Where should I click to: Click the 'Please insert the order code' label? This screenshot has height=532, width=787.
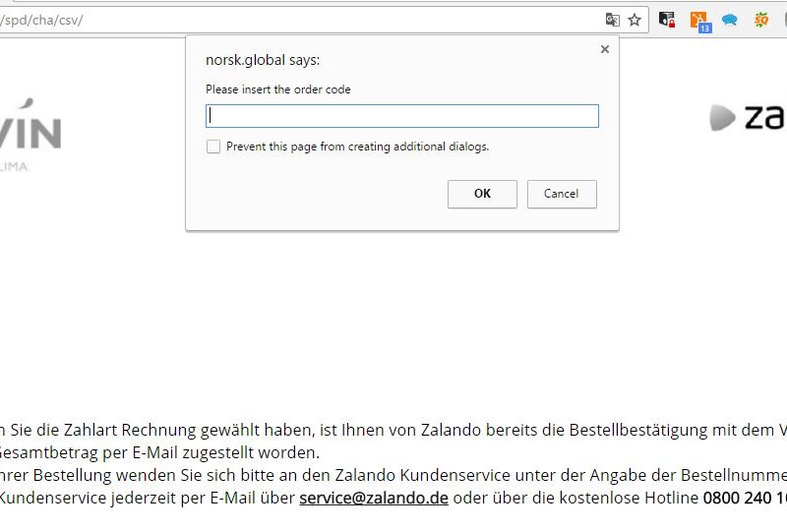[x=278, y=89]
